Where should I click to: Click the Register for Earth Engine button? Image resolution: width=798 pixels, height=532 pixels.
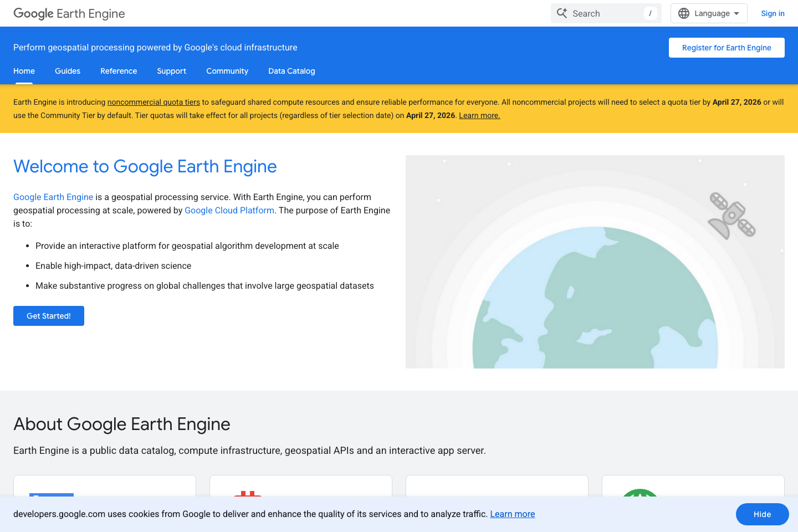(727, 48)
